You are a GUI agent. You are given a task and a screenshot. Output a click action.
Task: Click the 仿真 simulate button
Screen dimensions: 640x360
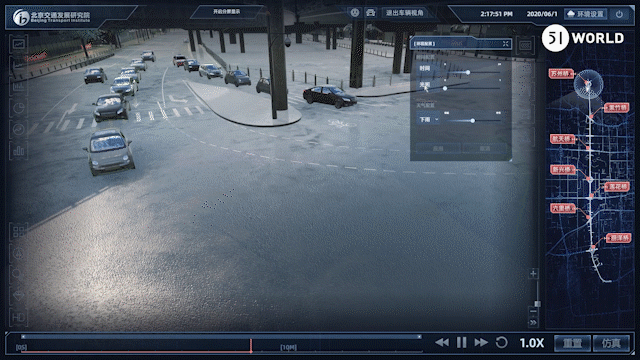[x=611, y=343]
